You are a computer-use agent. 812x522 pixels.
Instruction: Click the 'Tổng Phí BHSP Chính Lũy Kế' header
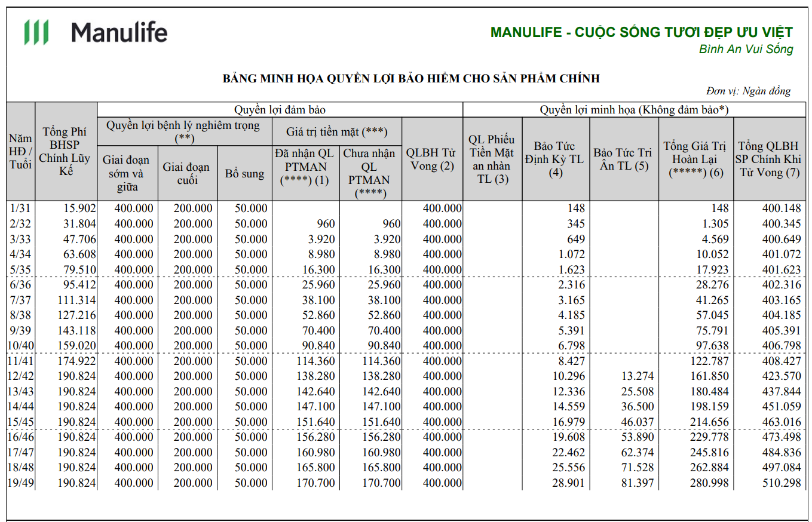(66, 152)
